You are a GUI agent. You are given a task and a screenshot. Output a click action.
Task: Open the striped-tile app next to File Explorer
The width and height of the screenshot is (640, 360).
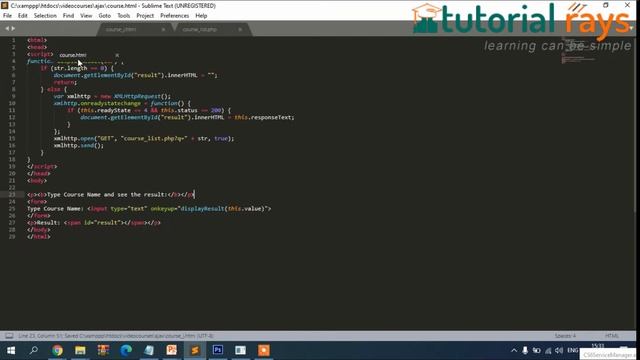pyautogui.click(x=103, y=350)
